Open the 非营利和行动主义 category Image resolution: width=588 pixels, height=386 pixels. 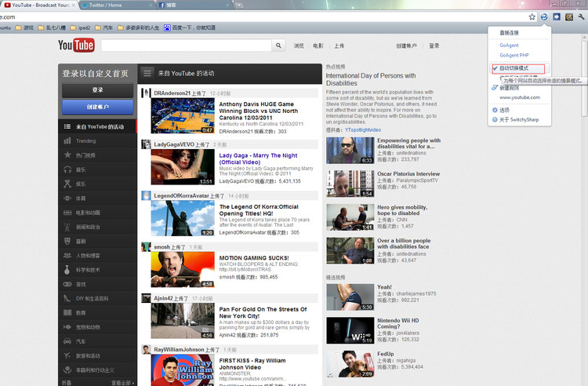point(97,370)
